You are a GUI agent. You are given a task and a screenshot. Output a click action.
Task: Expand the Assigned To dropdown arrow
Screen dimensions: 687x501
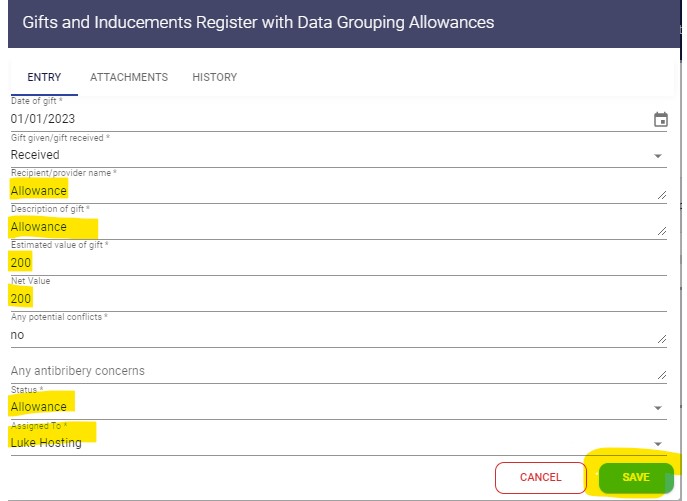pyautogui.click(x=657, y=444)
